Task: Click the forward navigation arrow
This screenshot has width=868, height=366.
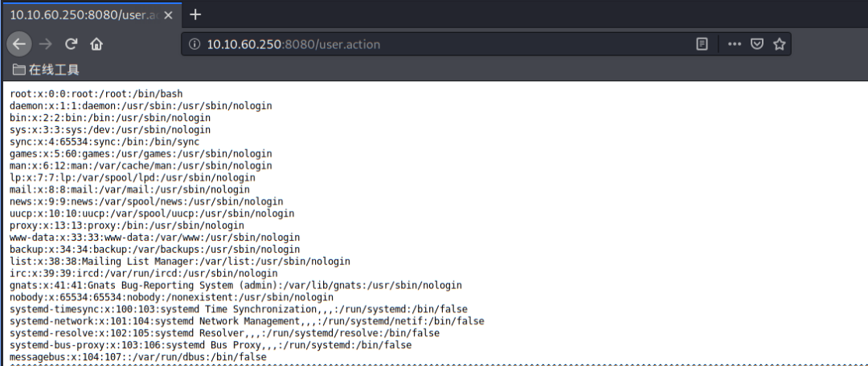Action: pyautogui.click(x=45, y=44)
